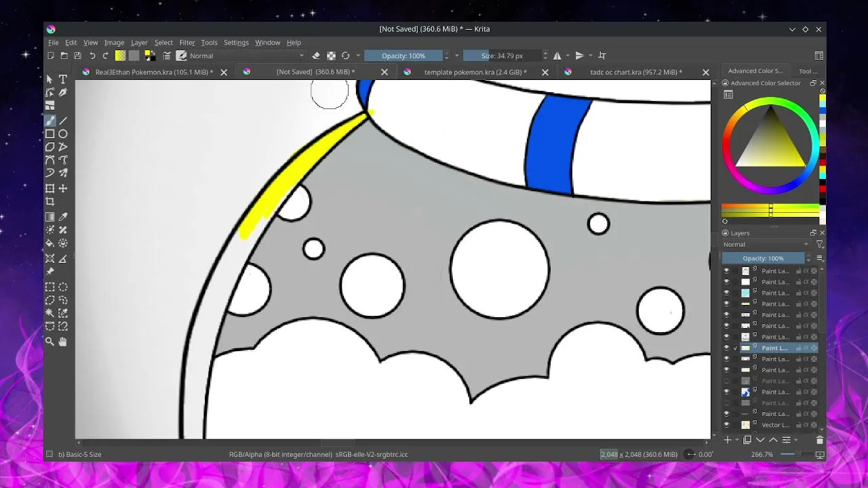
Task: Hide the topmost paint layer
Action: [x=726, y=271]
